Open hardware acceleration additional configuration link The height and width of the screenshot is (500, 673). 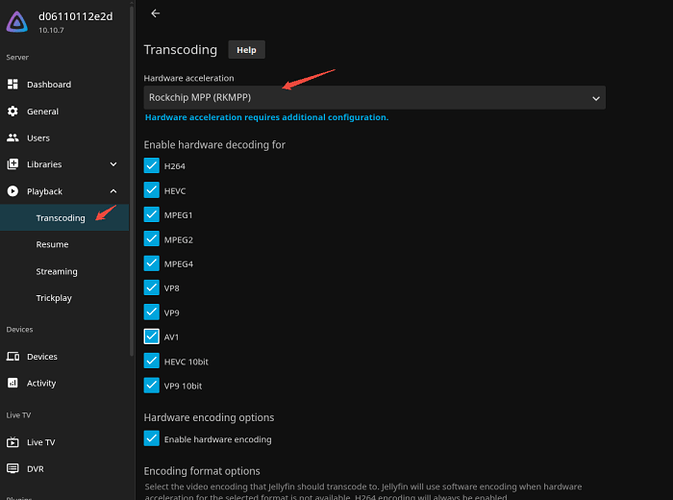click(267, 117)
